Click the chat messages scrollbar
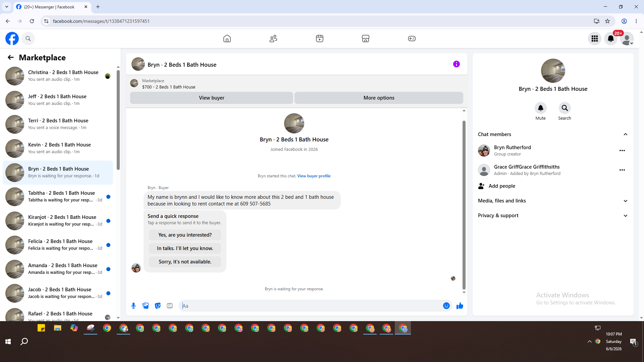The height and width of the screenshot is (362, 644). click(x=464, y=204)
